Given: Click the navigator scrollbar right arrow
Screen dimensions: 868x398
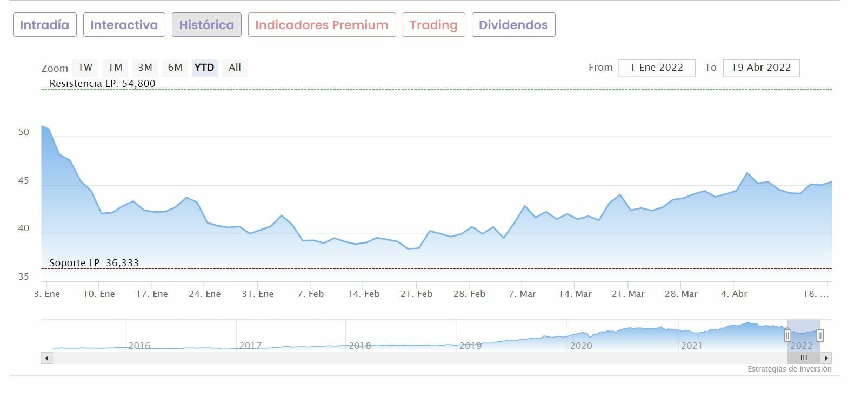Looking at the screenshot, I should [826, 358].
